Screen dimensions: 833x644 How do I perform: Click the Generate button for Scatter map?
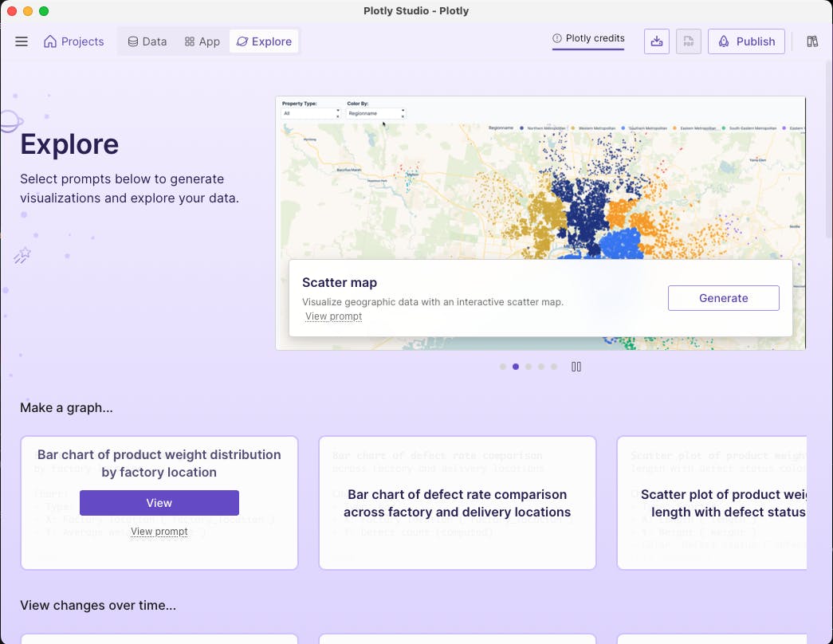coord(723,297)
